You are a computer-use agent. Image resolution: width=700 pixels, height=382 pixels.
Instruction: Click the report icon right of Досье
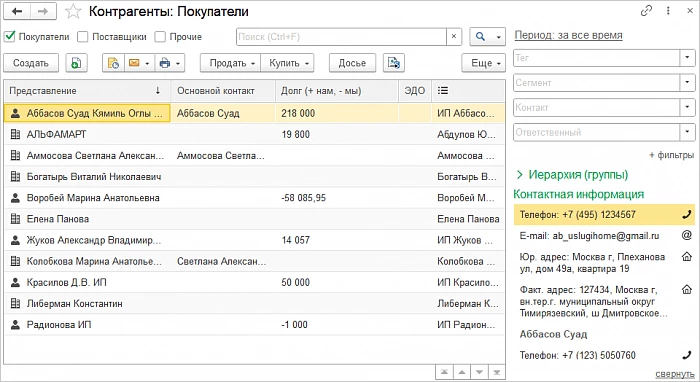point(394,63)
